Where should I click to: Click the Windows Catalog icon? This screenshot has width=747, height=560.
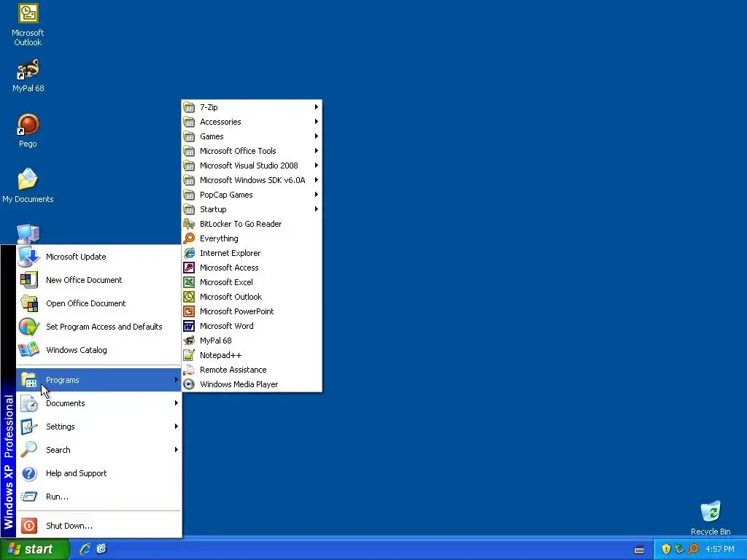(x=28, y=350)
